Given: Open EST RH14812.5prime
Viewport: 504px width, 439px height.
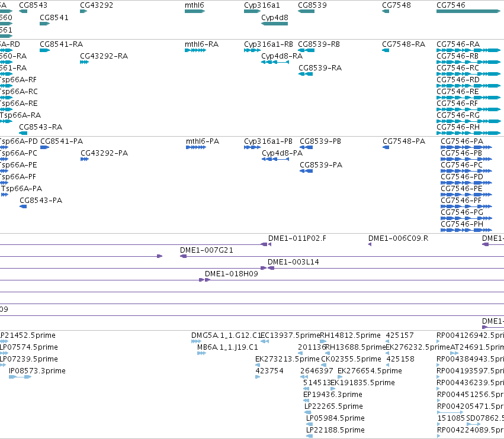Looking at the screenshot, I should (x=350, y=335).
